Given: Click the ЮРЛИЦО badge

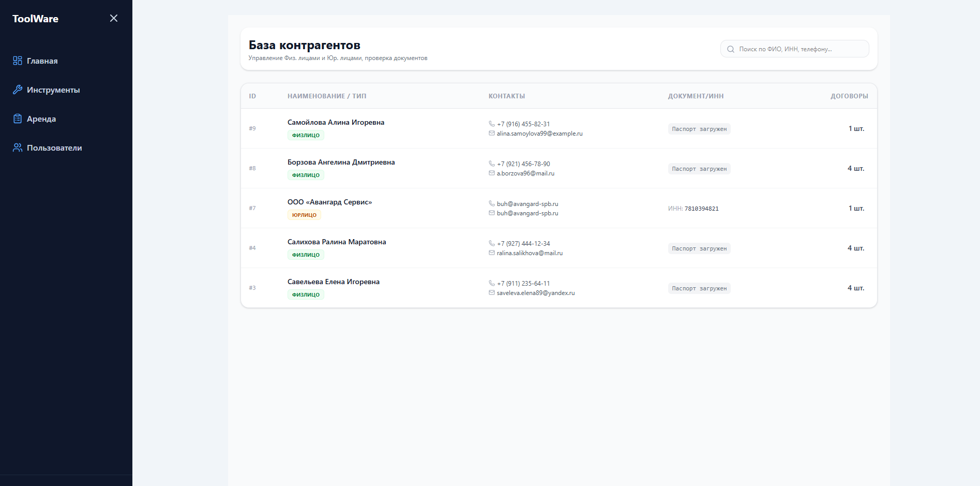Looking at the screenshot, I should 304,215.
